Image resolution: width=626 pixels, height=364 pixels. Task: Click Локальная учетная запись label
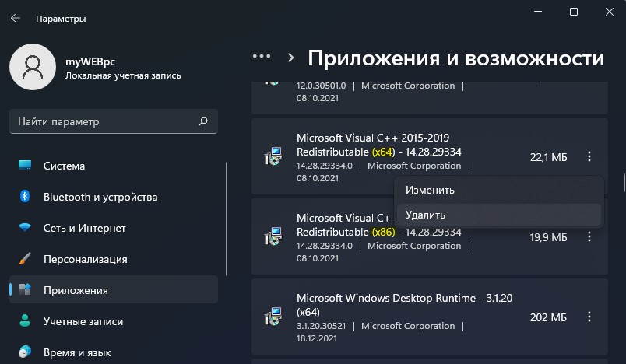(x=123, y=75)
